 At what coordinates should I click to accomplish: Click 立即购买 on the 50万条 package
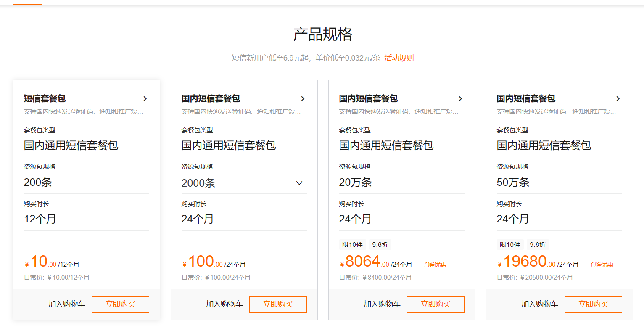coord(593,304)
